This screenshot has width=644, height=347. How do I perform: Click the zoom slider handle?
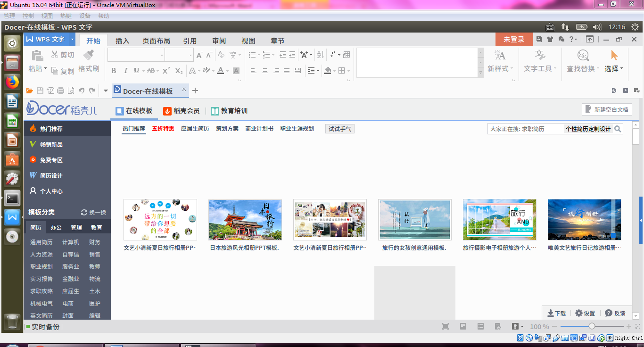click(x=592, y=326)
